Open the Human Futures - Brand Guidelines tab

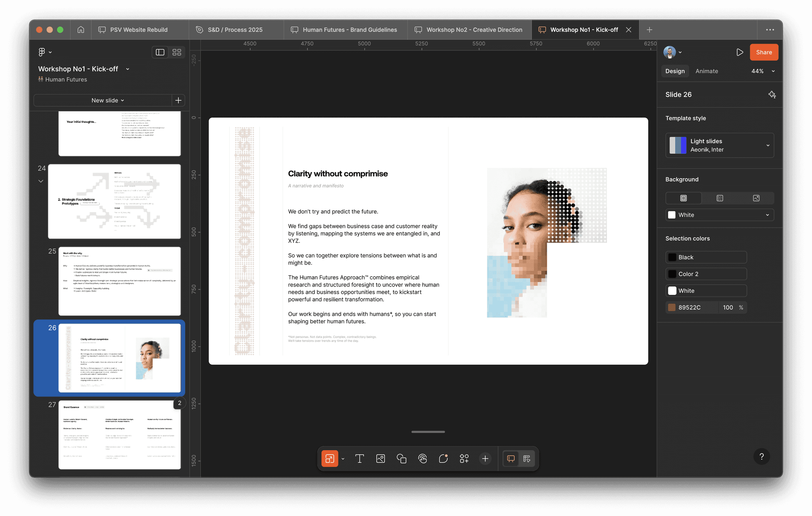345,30
